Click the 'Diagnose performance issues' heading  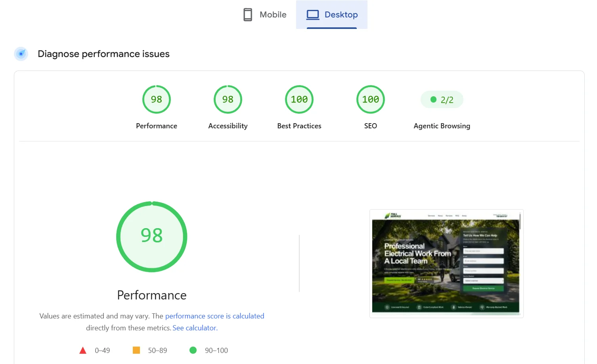tap(103, 54)
